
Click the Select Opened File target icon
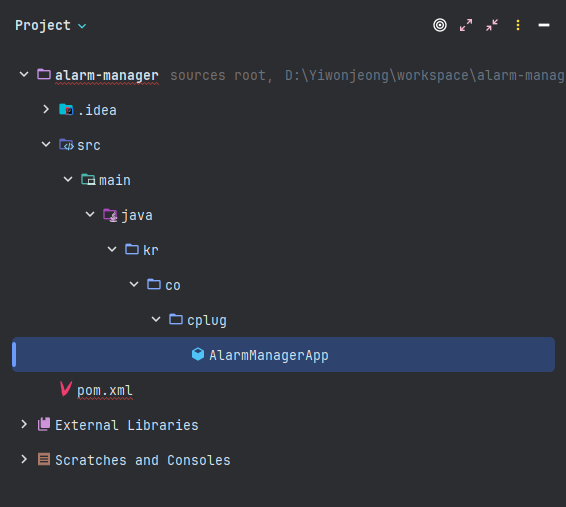440,25
